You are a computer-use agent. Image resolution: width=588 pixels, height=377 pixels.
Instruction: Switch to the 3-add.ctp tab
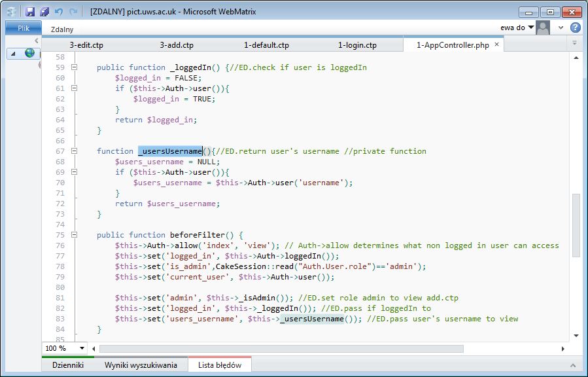(x=177, y=45)
